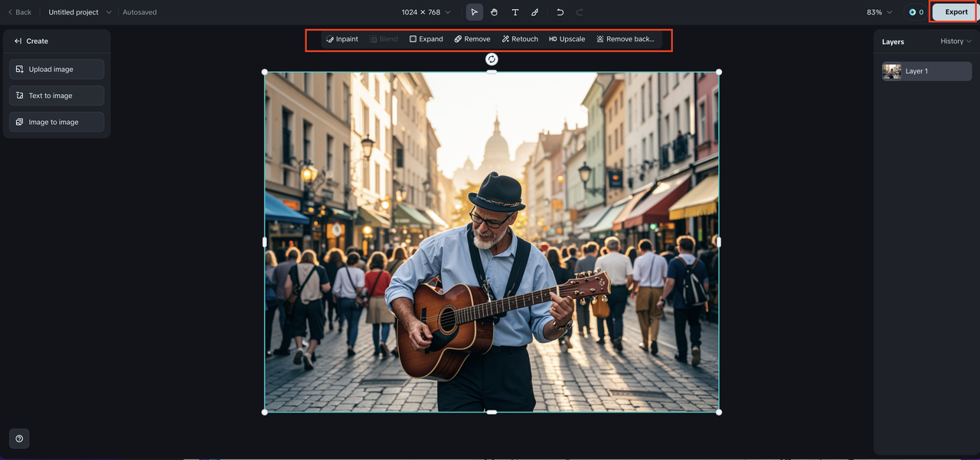Redo the last action
The height and width of the screenshot is (460, 980).
tap(580, 12)
